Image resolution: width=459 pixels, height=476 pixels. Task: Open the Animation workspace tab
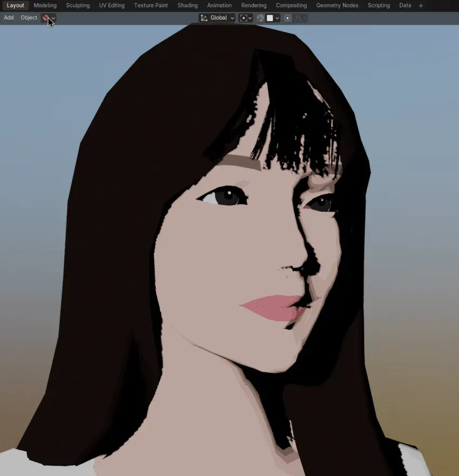219,5
